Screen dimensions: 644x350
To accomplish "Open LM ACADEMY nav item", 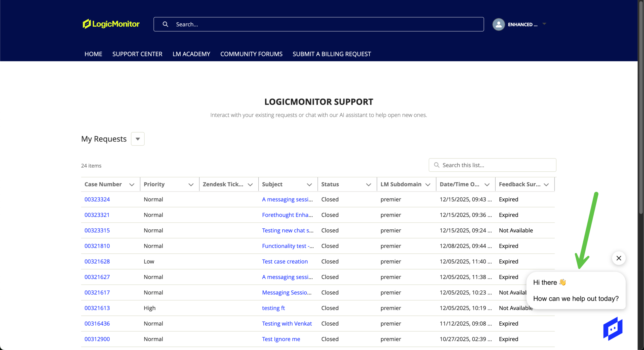I will (x=191, y=54).
